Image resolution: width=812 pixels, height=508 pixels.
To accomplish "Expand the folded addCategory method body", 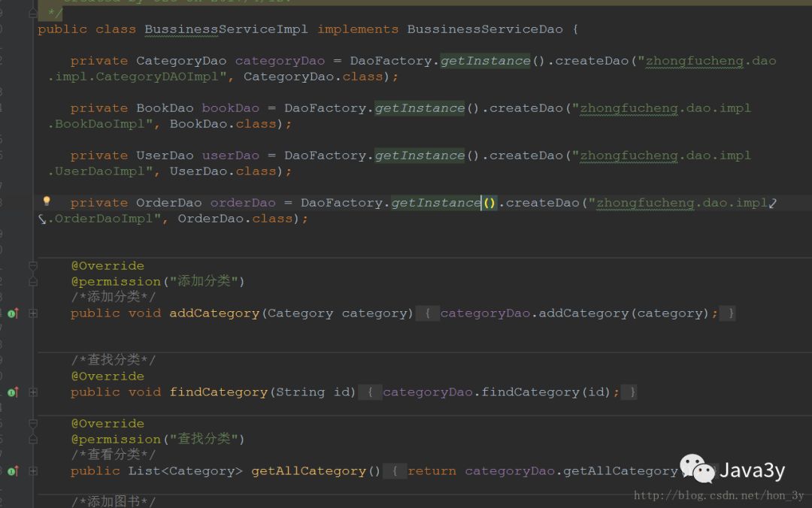I will coord(32,313).
